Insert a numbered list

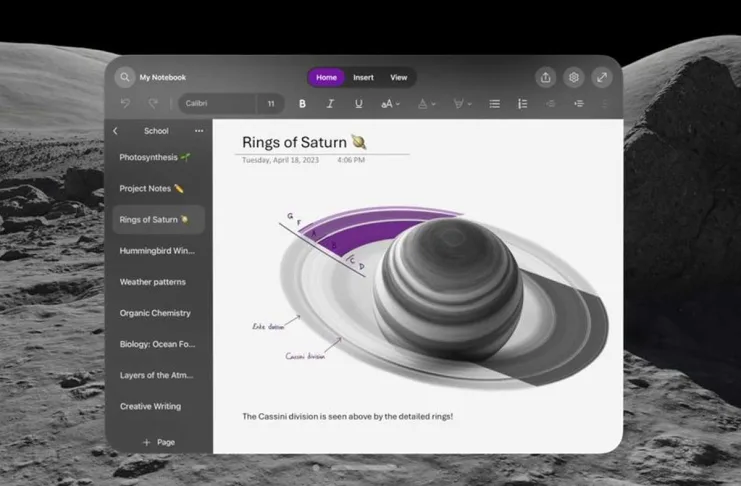point(522,104)
